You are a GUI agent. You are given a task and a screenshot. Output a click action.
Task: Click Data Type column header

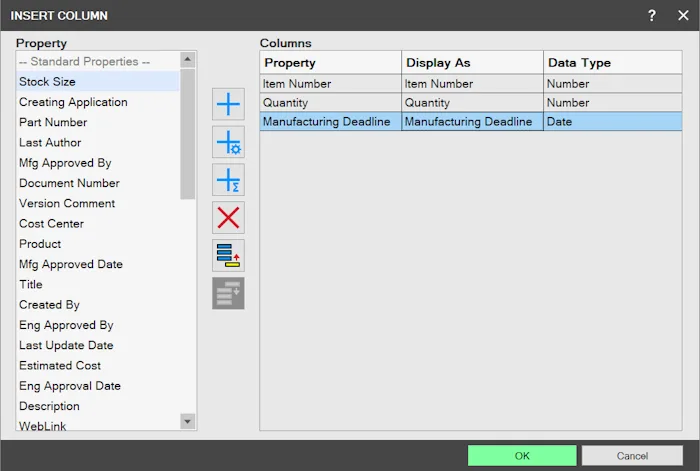[x=612, y=63]
